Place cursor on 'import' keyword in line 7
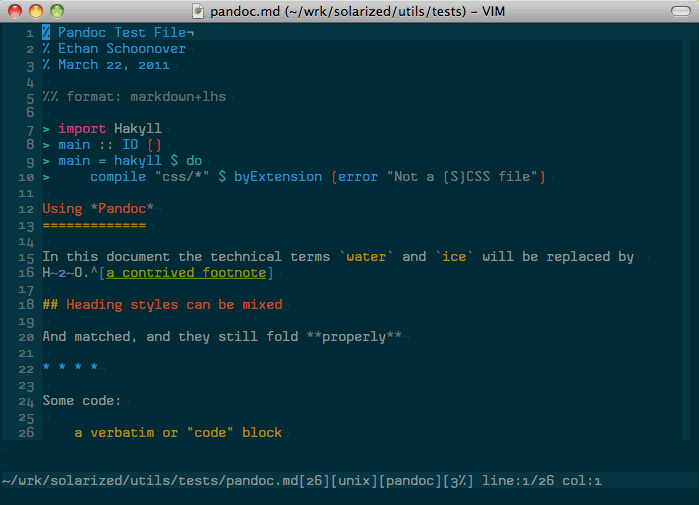Screen dimensions: 699x505 pos(82,129)
